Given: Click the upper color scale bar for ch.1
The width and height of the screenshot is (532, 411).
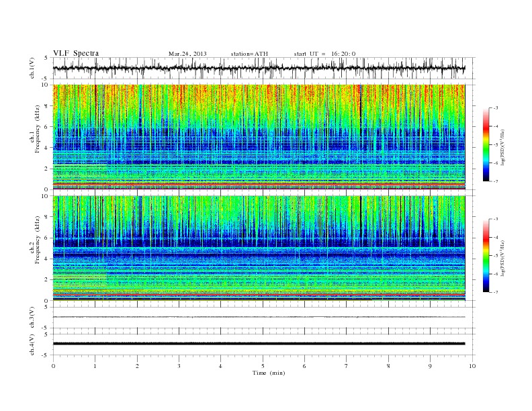Looking at the screenshot, I should [486, 144].
